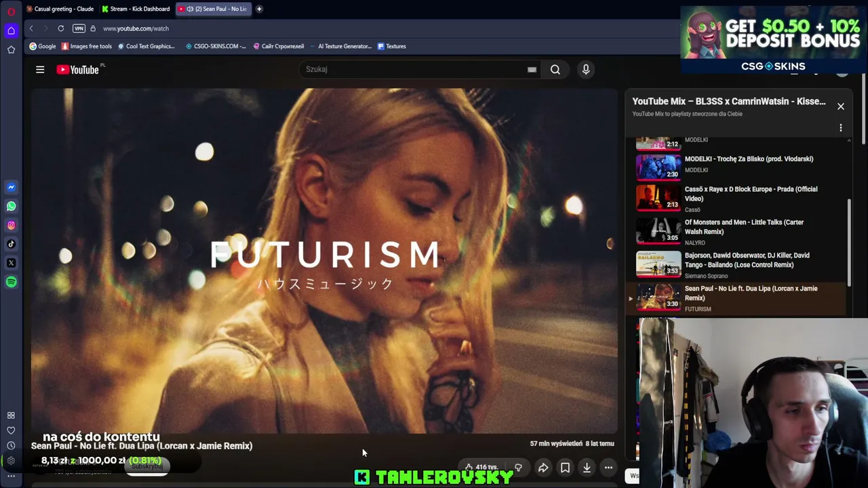This screenshot has height=488, width=868.
Task: Go back with the browser back arrow
Action: pyautogui.click(x=31, y=28)
